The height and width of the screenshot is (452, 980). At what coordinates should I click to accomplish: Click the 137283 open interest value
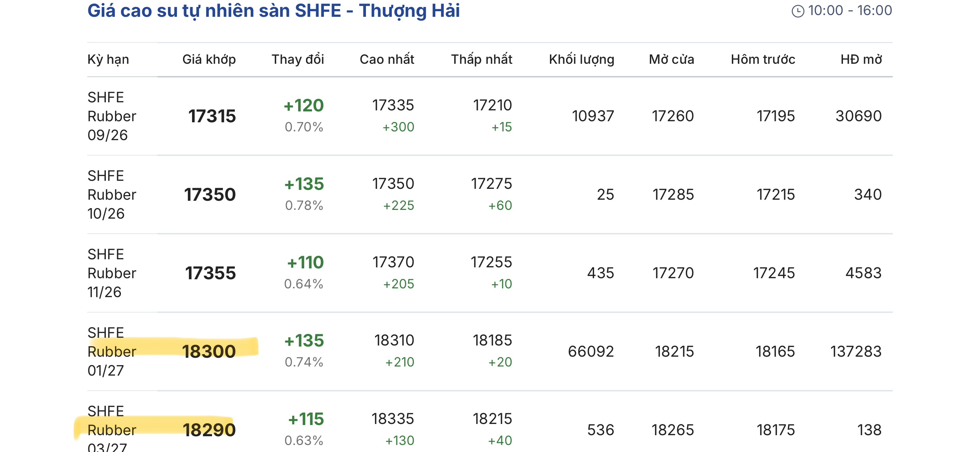(x=856, y=351)
